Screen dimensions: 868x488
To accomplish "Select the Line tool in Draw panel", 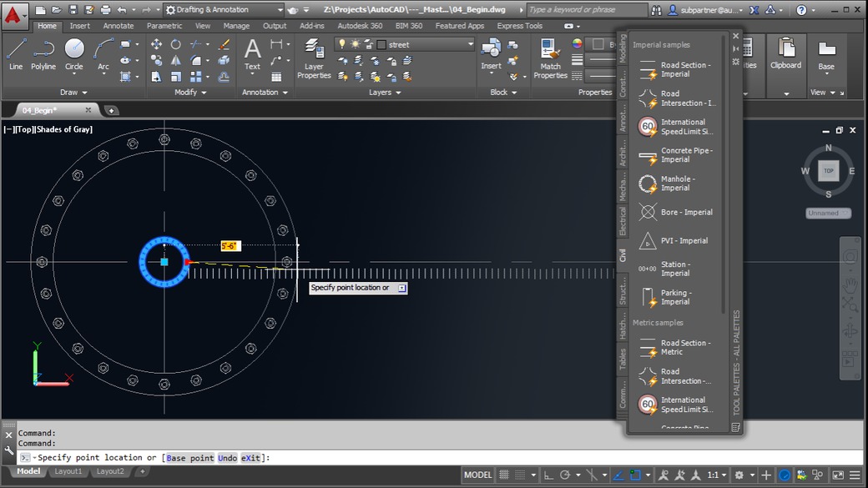I will (x=16, y=53).
